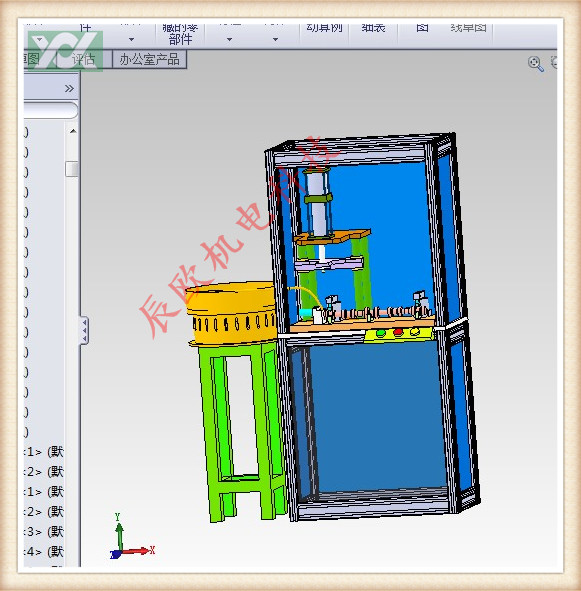The width and height of the screenshot is (581, 591).
Task: Collapse the side panel via splitter handle
Action: (84, 331)
